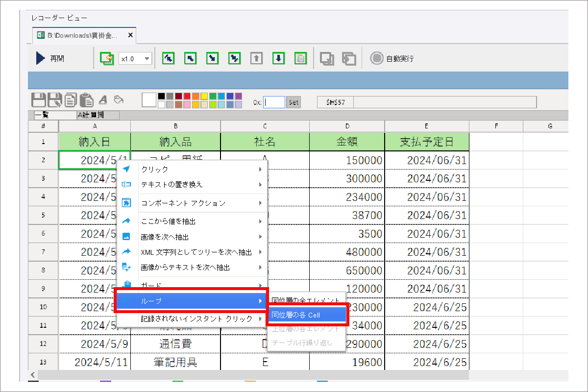This screenshot has width=588, height=392.
Task: Select column header D
Action: pyautogui.click(x=347, y=126)
